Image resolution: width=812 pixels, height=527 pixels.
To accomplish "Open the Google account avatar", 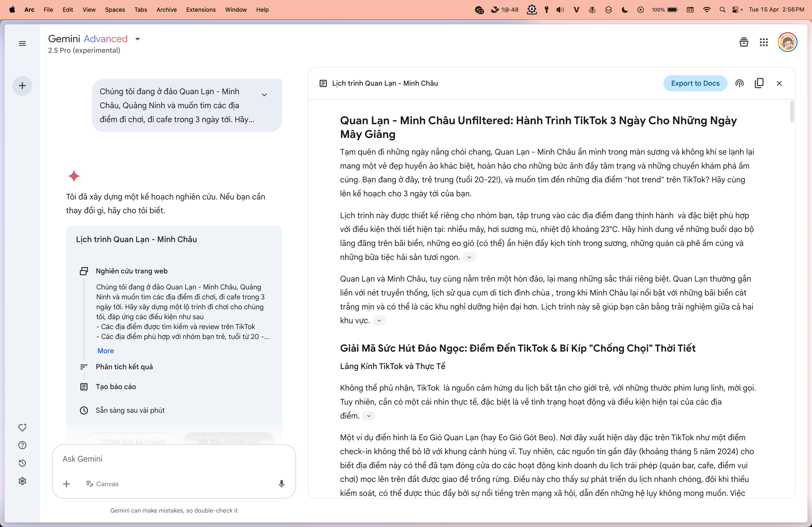I will click(x=787, y=42).
